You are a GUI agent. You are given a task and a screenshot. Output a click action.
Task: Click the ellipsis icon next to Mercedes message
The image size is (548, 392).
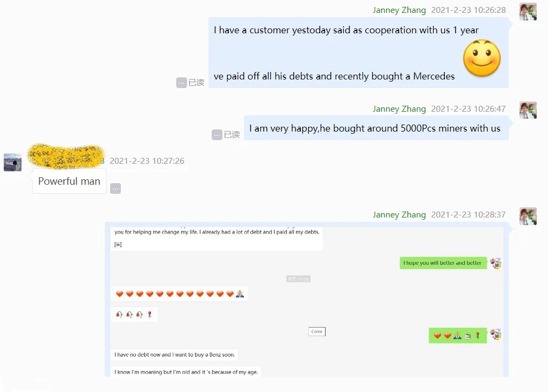click(x=182, y=83)
